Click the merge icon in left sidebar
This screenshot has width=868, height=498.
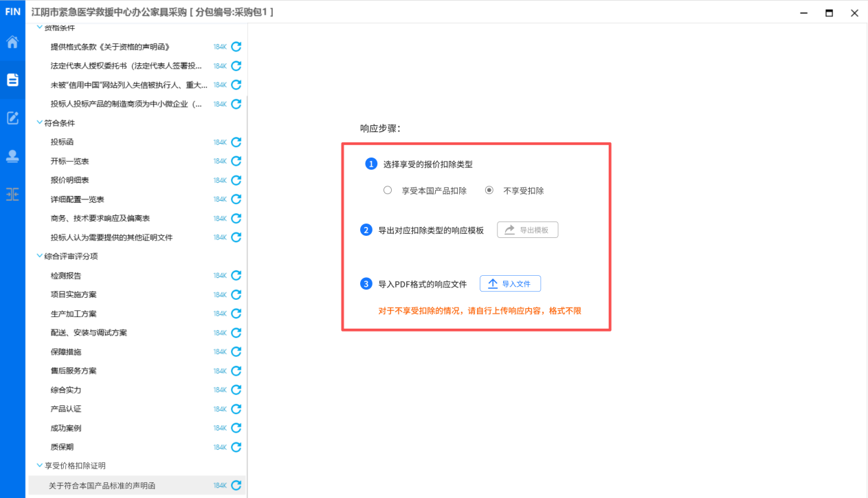coord(12,195)
